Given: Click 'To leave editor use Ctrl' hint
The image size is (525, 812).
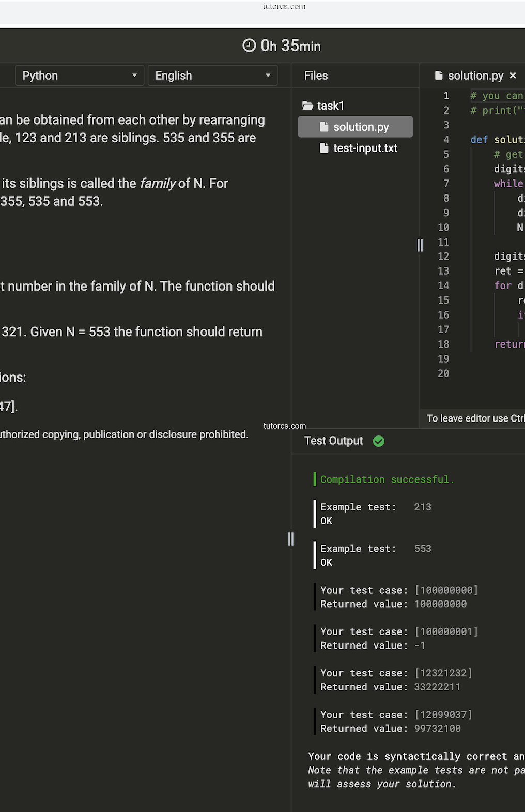Looking at the screenshot, I should 475,418.
